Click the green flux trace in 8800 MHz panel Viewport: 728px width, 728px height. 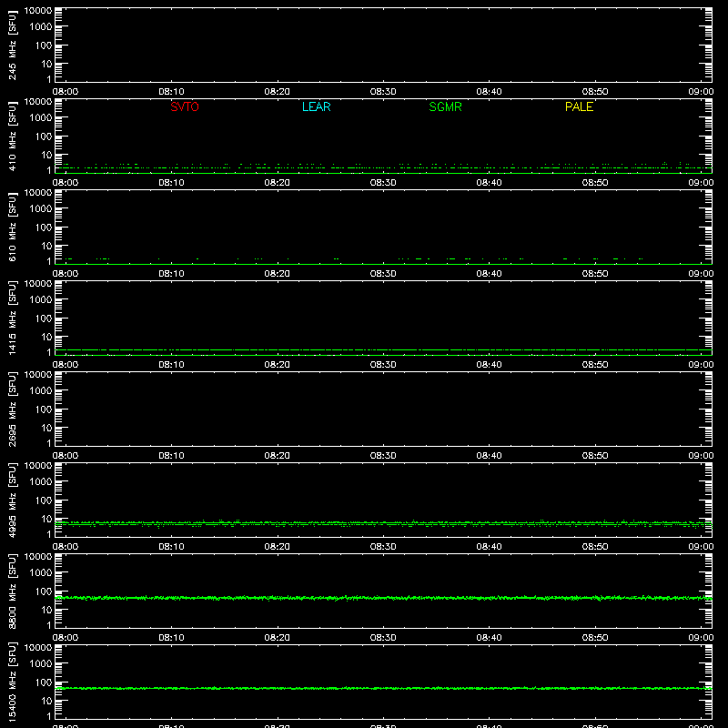click(x=383, y=598)
